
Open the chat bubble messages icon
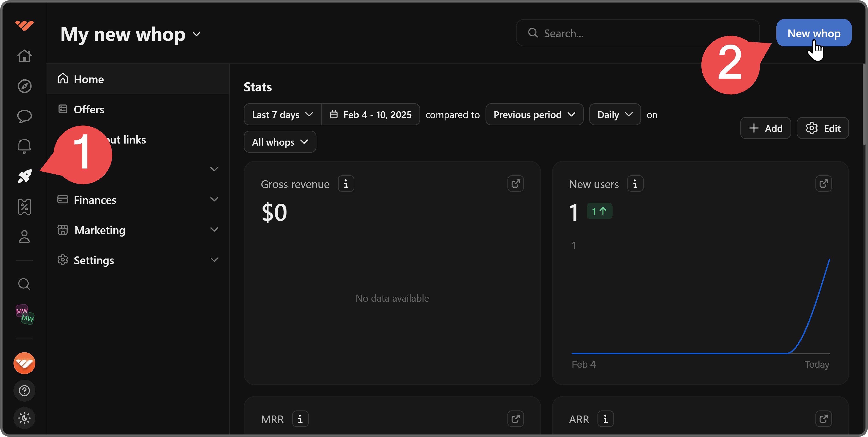tap(25, 116)
